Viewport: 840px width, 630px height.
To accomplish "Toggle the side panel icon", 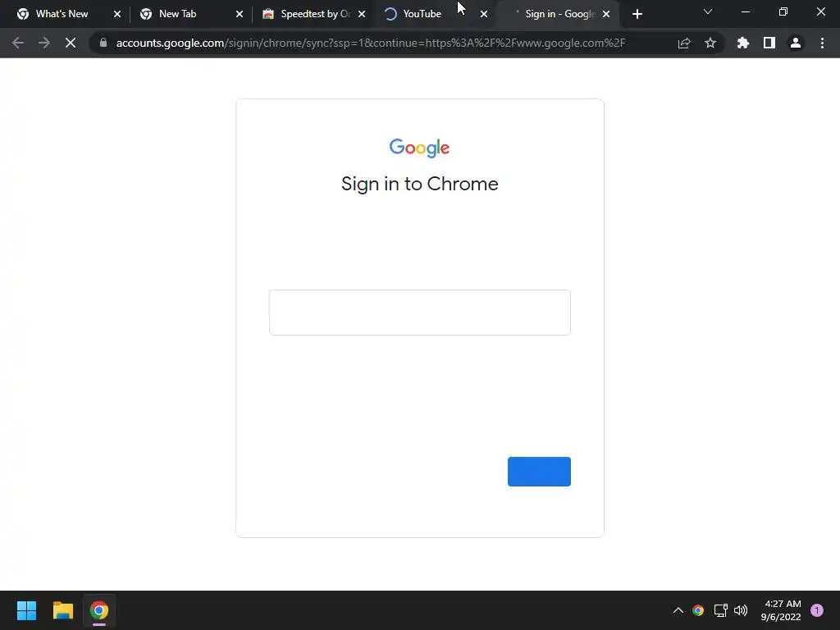I will (x=769, y=43).
